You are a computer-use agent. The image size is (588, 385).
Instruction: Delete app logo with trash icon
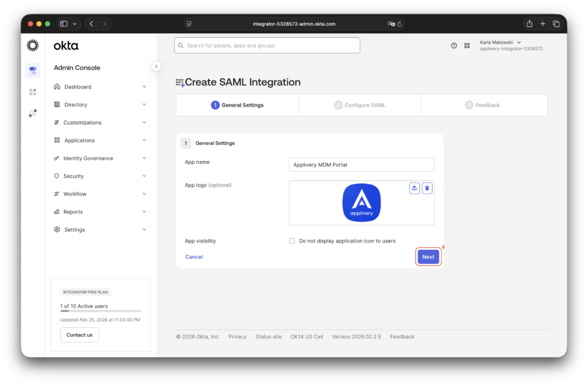[x=427, y=188]
